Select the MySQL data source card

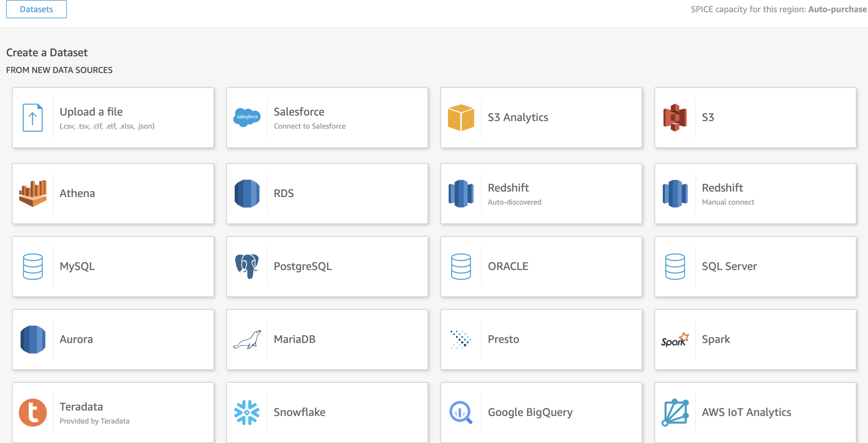(113, 267)
